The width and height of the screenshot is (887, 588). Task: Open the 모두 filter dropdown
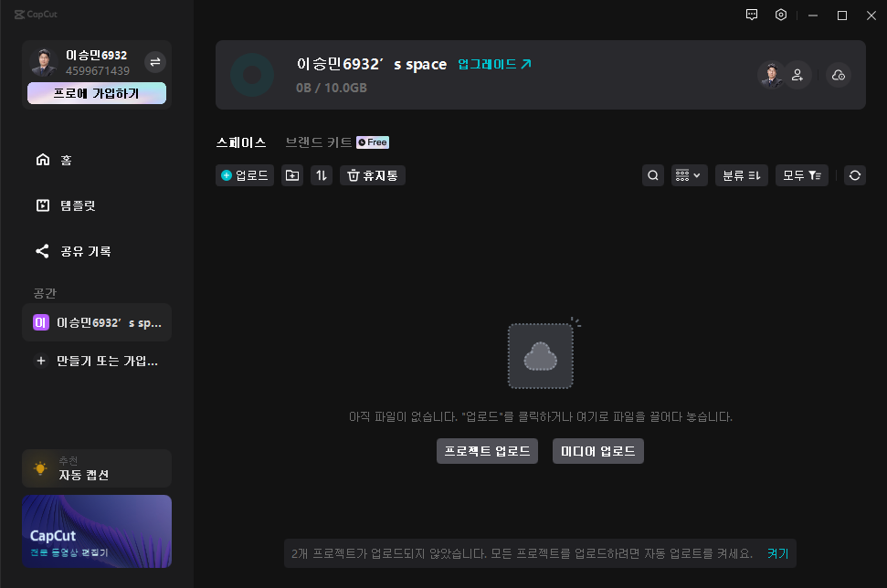802,176
